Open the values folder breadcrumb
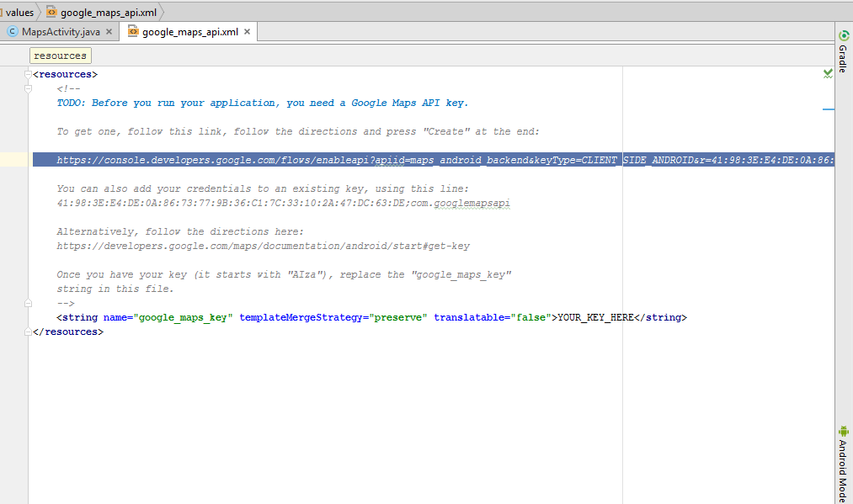 [x=19, y=12]
